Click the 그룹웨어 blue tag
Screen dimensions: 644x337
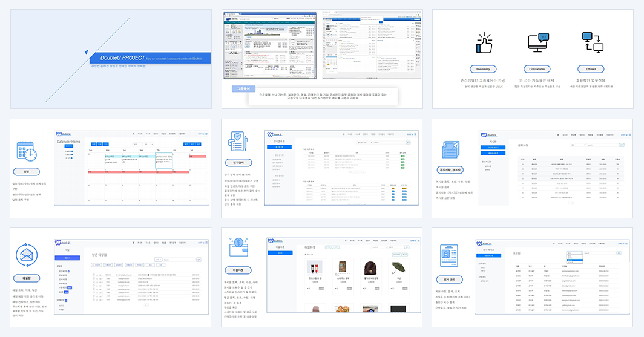pyautogui.click(x=243, y=89)
